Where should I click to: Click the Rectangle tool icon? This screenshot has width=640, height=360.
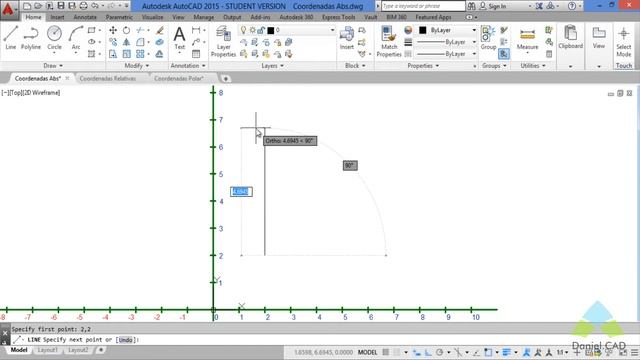click(x=92, y=30)
